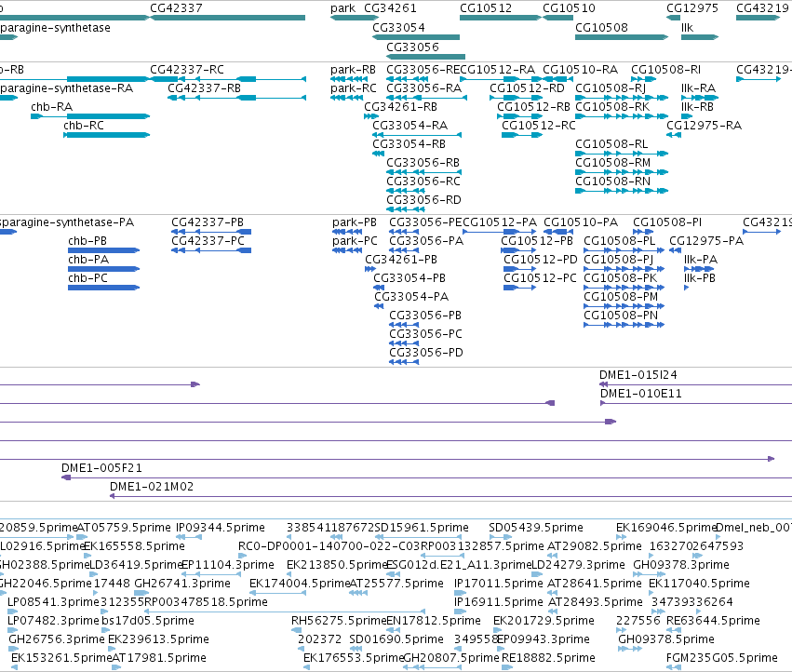Click EST IP09344.5prime
Viewport: 792px width, 672px height.
click(x=221, y=528)
